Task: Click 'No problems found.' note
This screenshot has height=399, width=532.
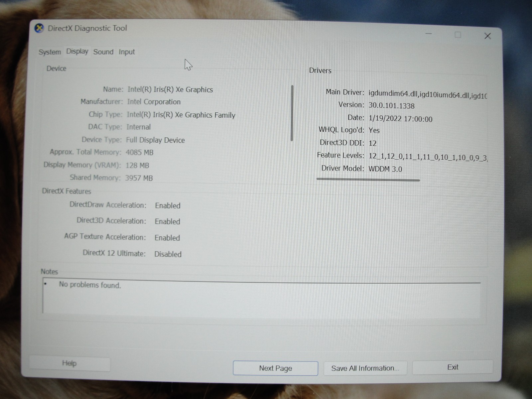Action: pos(90,285)
